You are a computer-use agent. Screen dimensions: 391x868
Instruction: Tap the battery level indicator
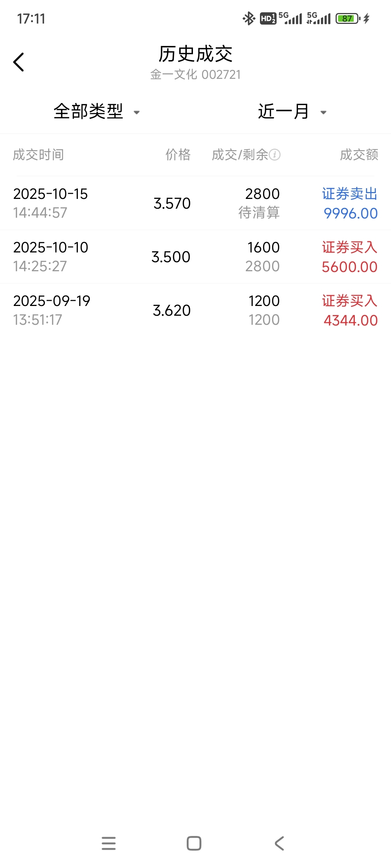click(x=347, y=18)
